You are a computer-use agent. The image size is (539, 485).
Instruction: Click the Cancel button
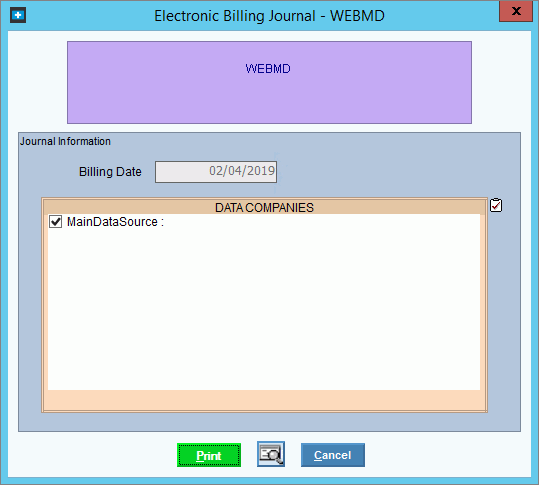coord(333,455)
